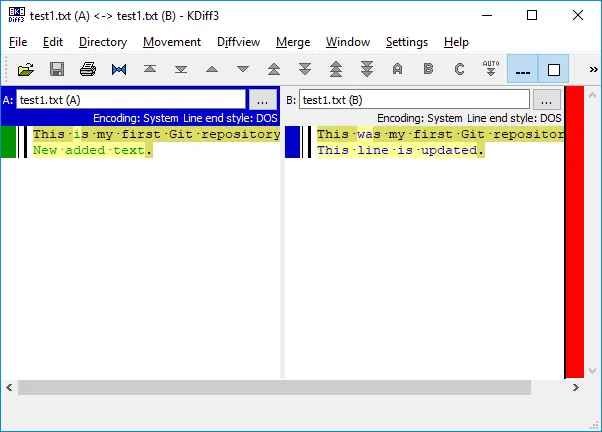
Task: Toggle show white space characters button
Action: [523, 69]
